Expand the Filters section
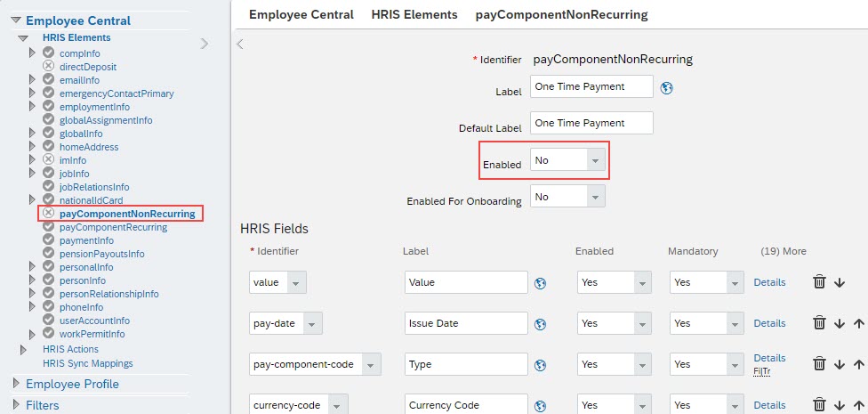 [x=15, y=405]
